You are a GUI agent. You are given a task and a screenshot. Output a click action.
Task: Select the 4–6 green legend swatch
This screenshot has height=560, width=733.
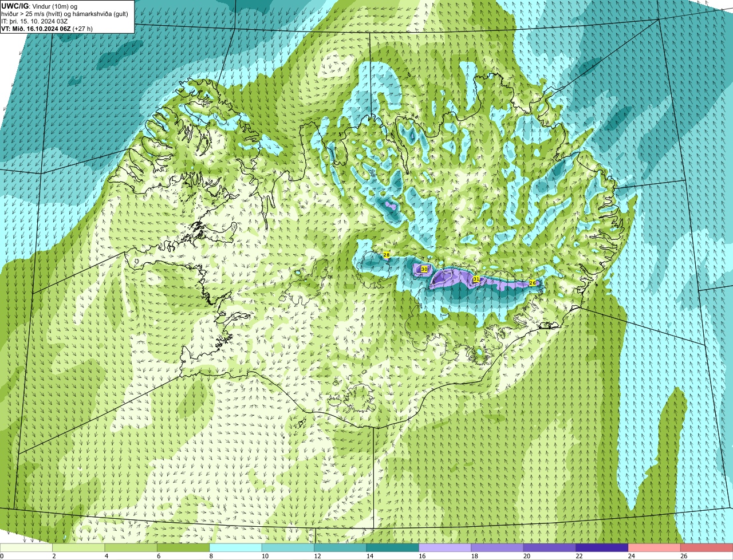coord(131,548)
